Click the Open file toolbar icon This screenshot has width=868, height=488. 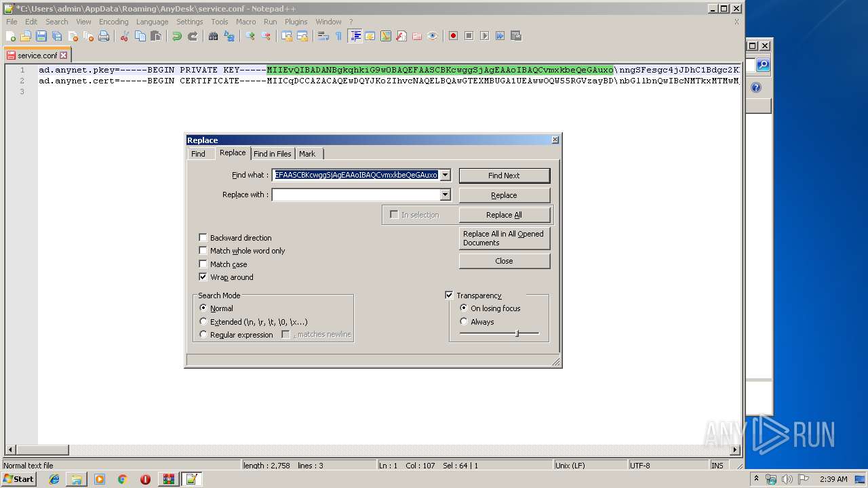coord(26,36)
